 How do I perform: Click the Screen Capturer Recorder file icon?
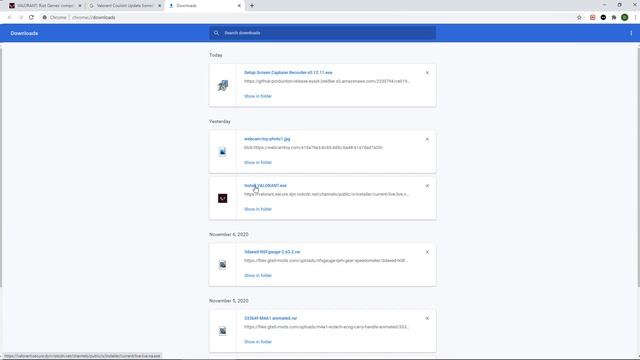click(222, 85)
